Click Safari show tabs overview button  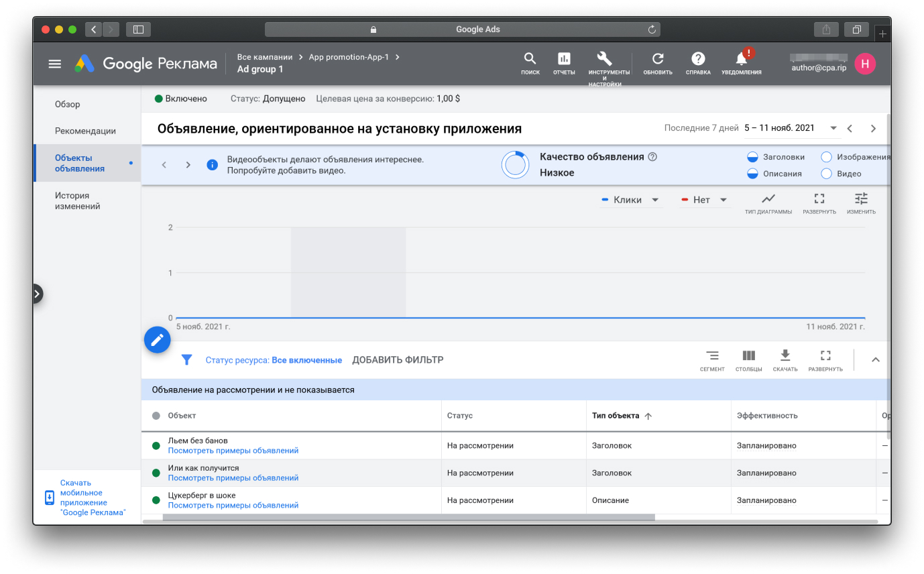(x=856, y=30)
